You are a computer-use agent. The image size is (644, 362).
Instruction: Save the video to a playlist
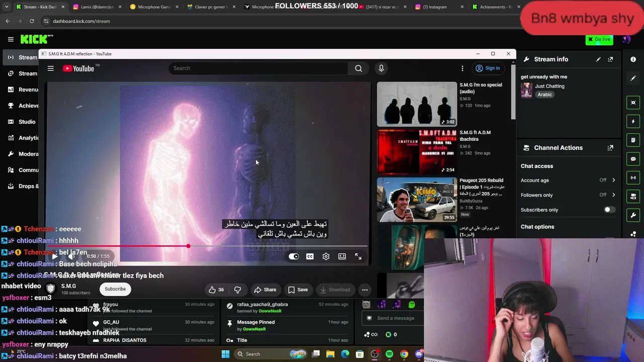coord(298,290)
